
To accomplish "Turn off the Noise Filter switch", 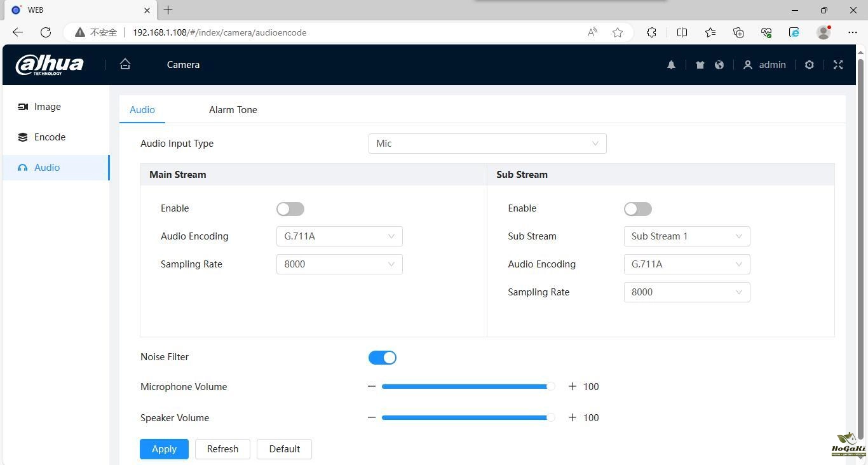I will [x=382, y=358].
